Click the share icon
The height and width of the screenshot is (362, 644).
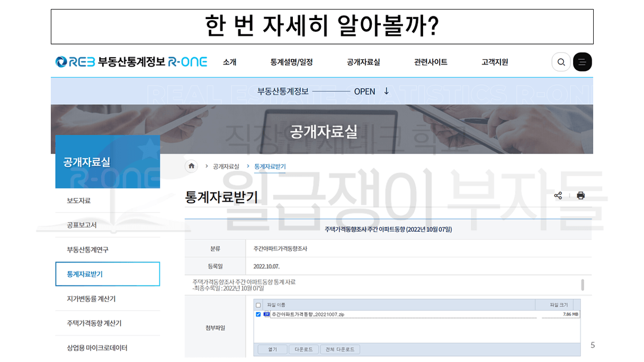point(558,195)
